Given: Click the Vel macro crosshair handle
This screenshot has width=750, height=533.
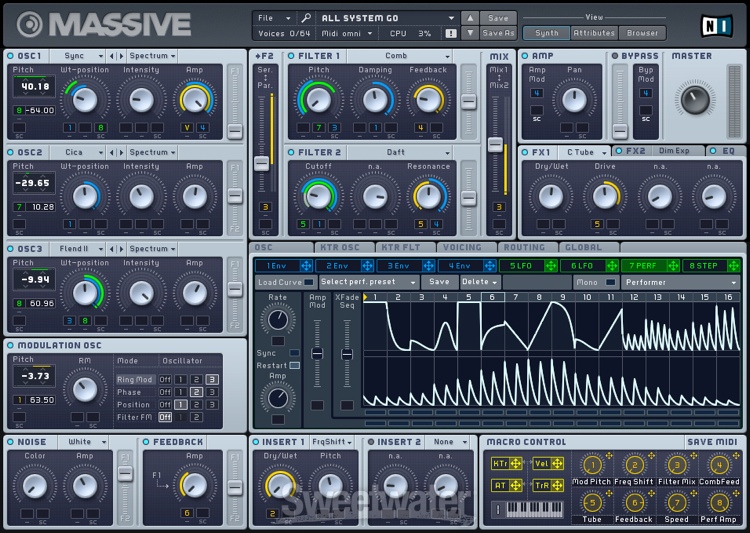Looking at the screenshot, I should pos(557,463).
